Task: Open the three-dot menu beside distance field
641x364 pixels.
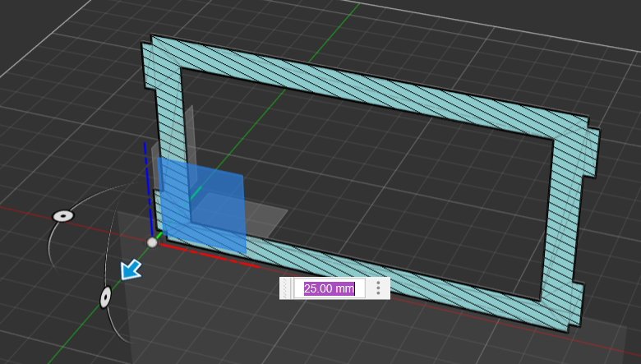Action: 378,288
